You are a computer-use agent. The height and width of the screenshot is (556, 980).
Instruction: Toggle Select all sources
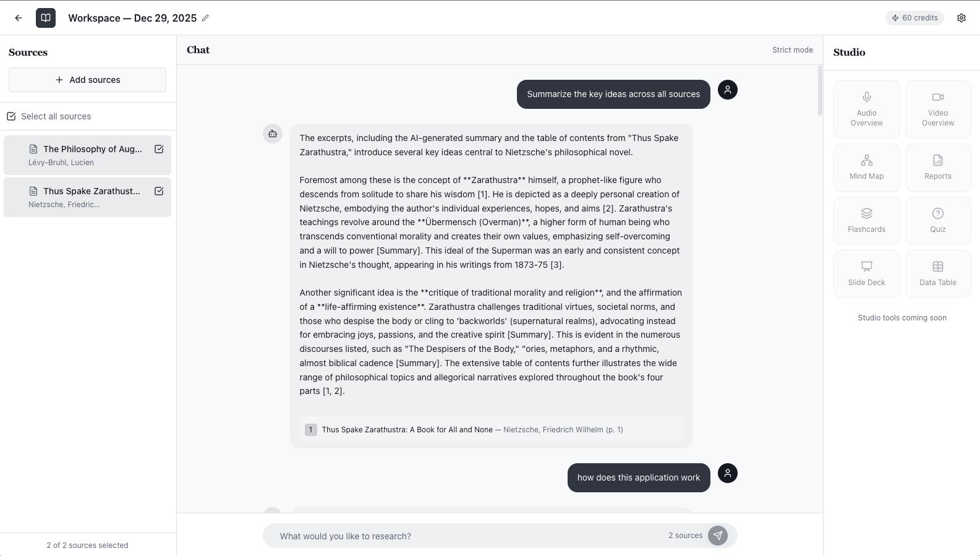click(x=11, y=116)
